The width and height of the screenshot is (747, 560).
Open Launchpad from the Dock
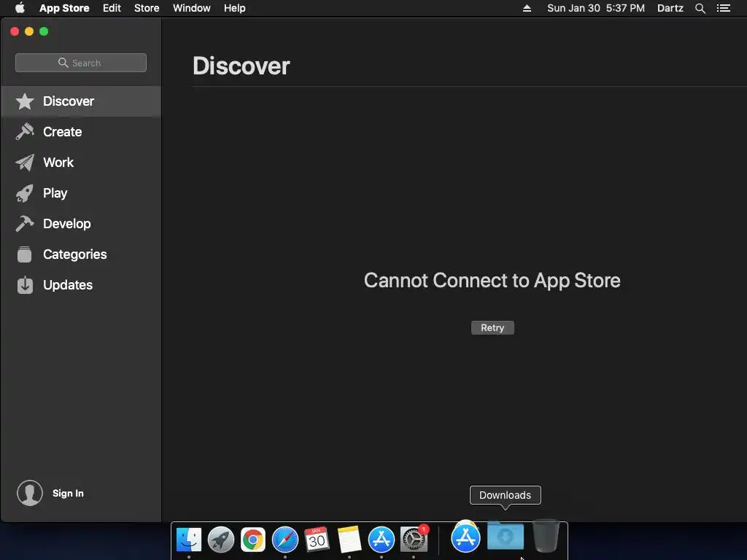click(221, 539)
